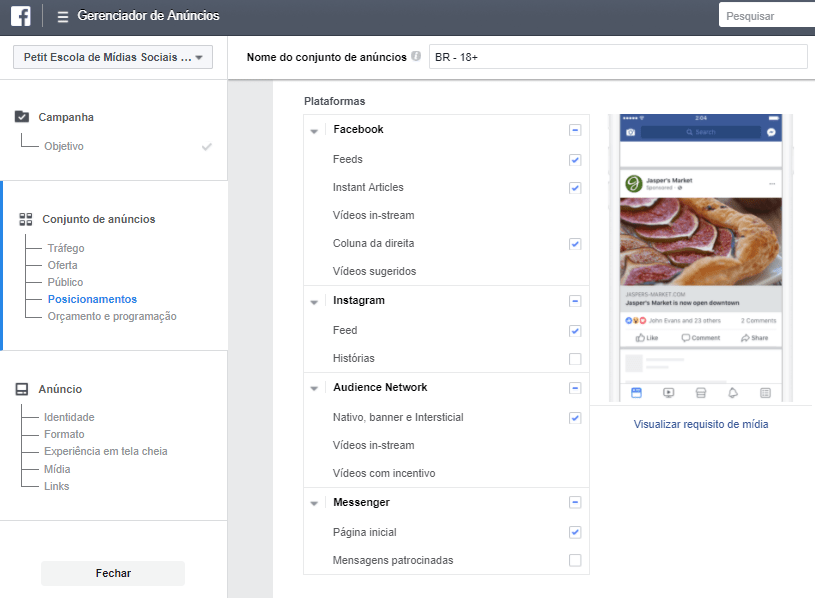The height and width of the screenshot is (598, 815).
Task: Disable the Feeds placement under Facebook
Action: 575,159
